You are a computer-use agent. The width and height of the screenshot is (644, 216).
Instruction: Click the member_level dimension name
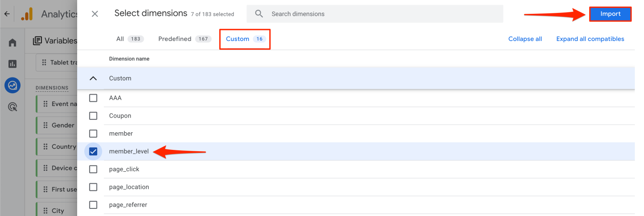(x=129, y=152)
